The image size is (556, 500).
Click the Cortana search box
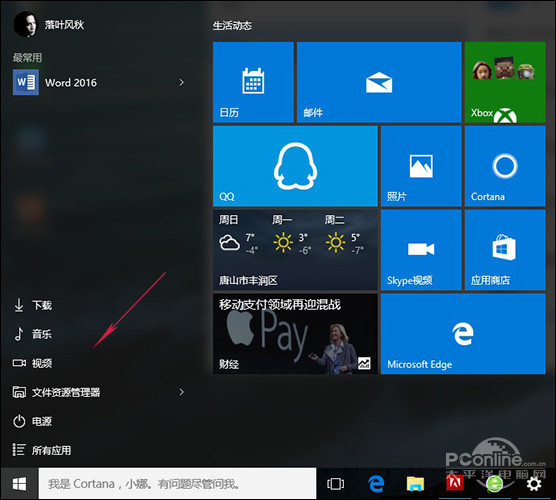coord(177,484)
